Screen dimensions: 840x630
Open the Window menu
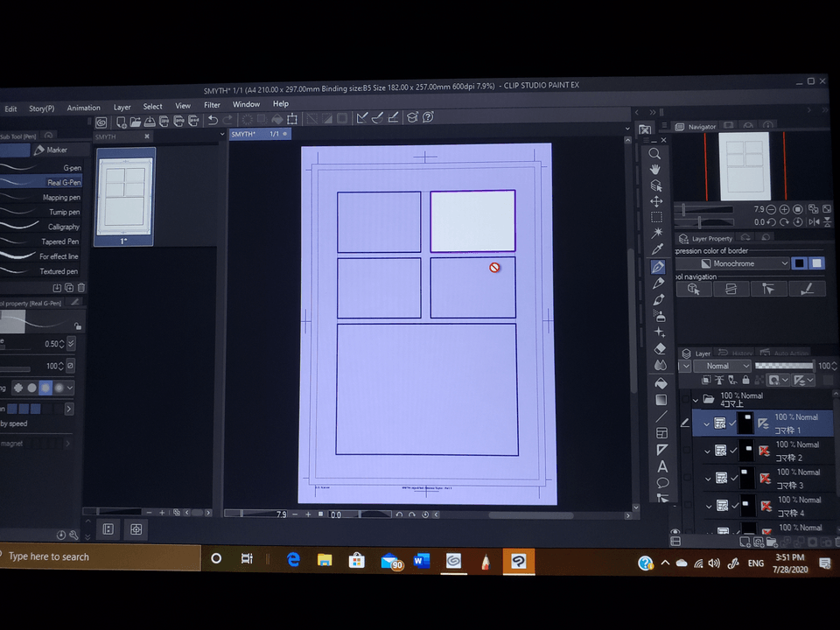point(247,104)
